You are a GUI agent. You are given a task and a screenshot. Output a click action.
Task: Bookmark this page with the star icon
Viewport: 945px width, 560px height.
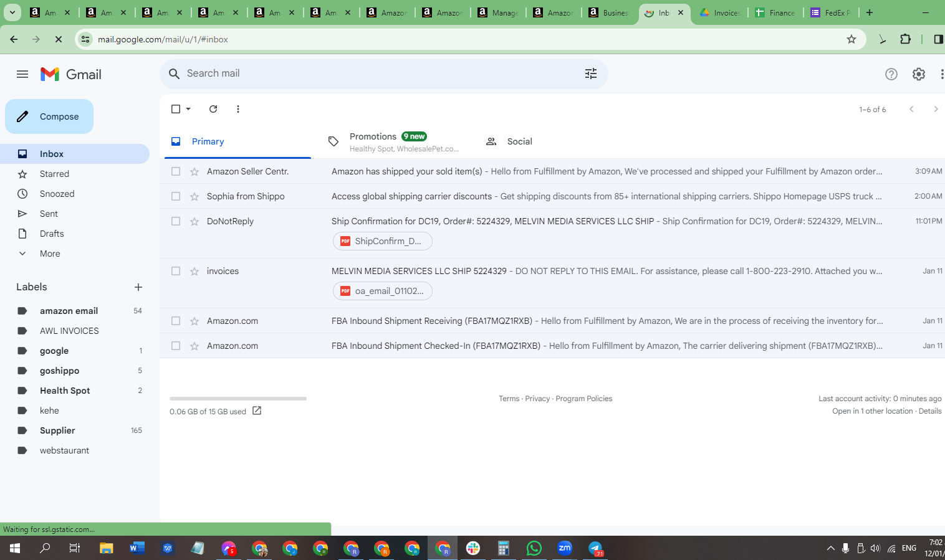pyautogui.click(x=851, y=39)
